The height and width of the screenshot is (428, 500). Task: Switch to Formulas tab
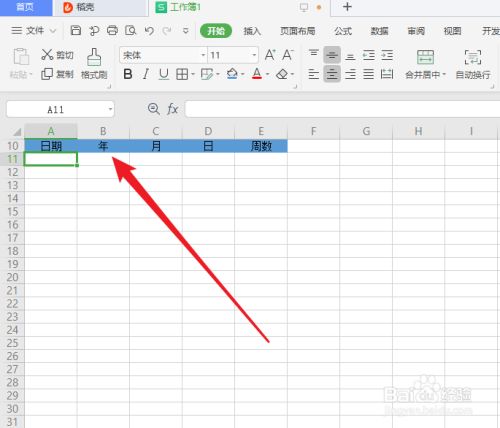click(x=343, y=31)
